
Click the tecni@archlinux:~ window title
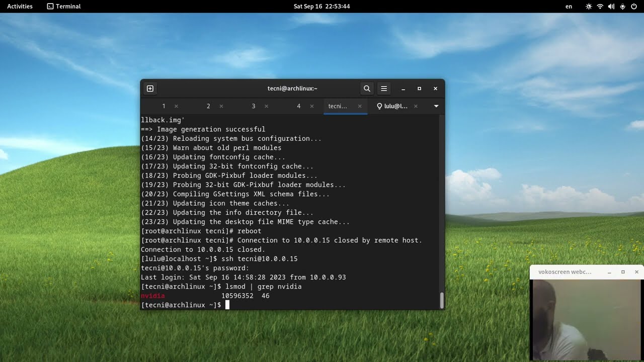click(x=292, y=88)
